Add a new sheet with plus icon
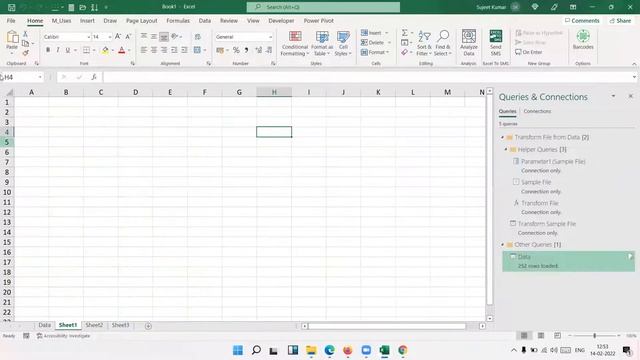The width and height of the screenshot is (640, 360). click(148, 326)
